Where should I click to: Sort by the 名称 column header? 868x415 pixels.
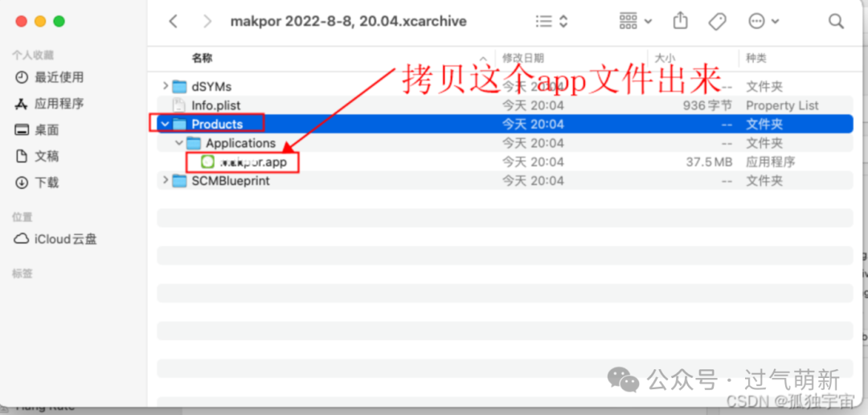coord(202,58)
